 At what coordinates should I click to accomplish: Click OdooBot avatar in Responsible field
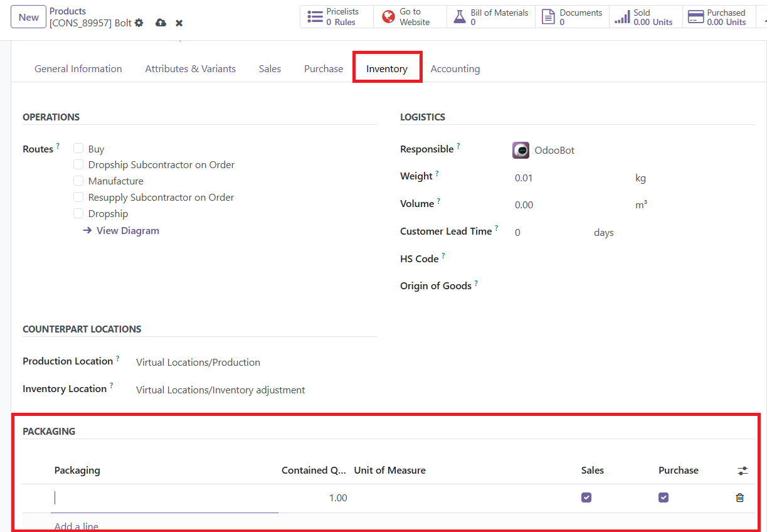[521, 151]
